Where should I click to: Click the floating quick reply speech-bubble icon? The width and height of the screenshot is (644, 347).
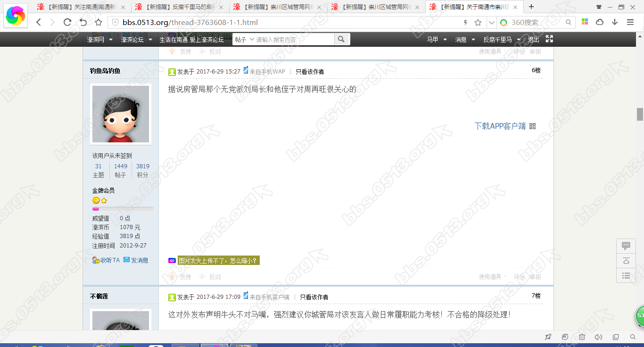pos(626,246)
